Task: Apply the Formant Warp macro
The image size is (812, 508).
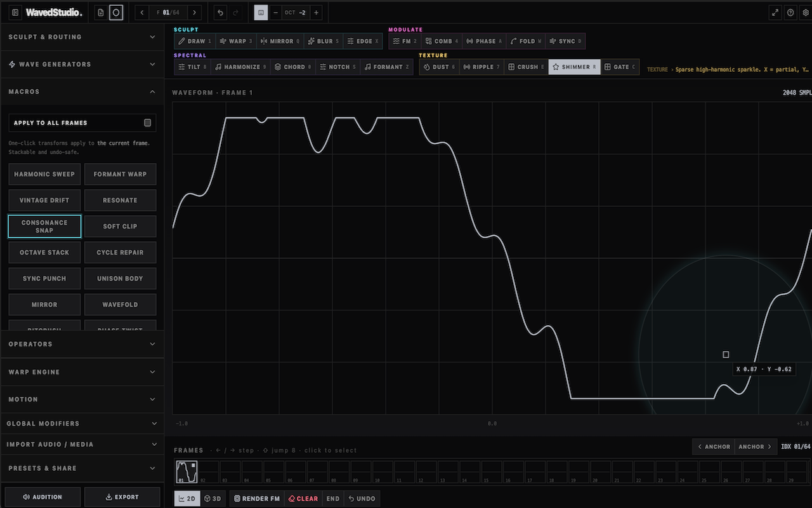Action: 120,174
